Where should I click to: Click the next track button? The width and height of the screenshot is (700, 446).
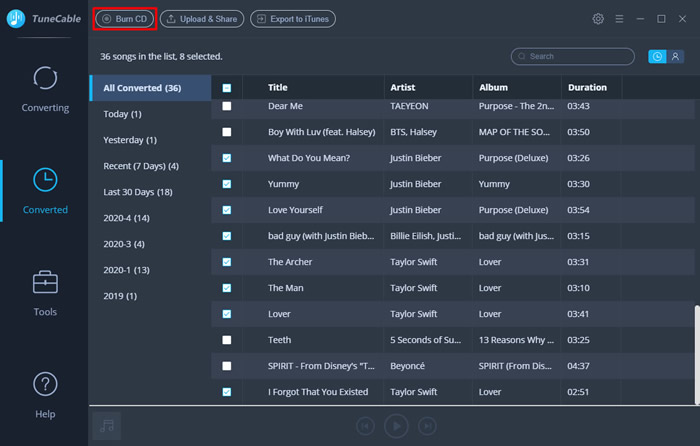[x=427, y=426]
